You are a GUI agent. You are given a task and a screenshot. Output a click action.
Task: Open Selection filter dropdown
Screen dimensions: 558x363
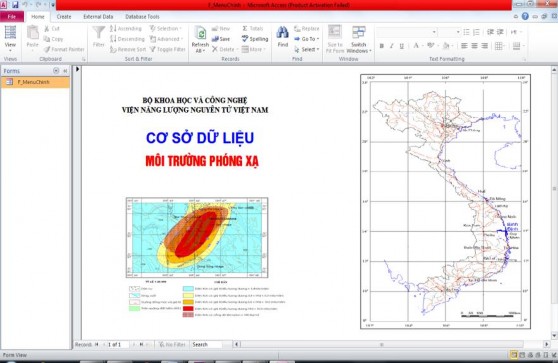pyautogui.click(x=165, y=28)
